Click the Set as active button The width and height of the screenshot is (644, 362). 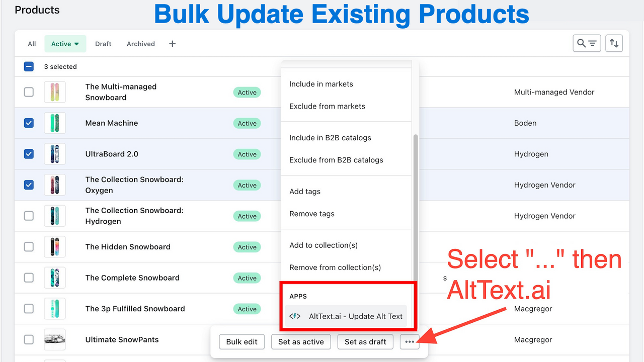301,341
